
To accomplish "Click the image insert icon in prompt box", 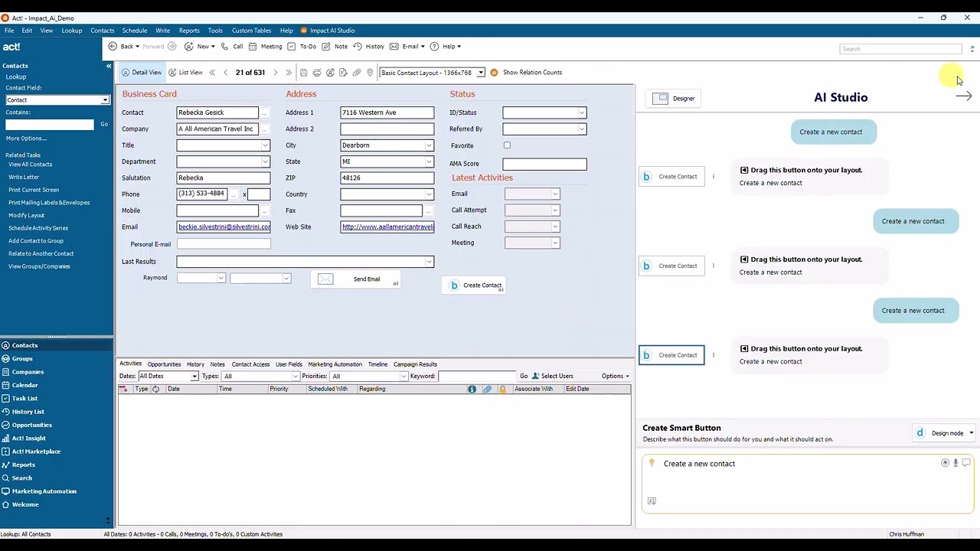I will click(652, 501).
